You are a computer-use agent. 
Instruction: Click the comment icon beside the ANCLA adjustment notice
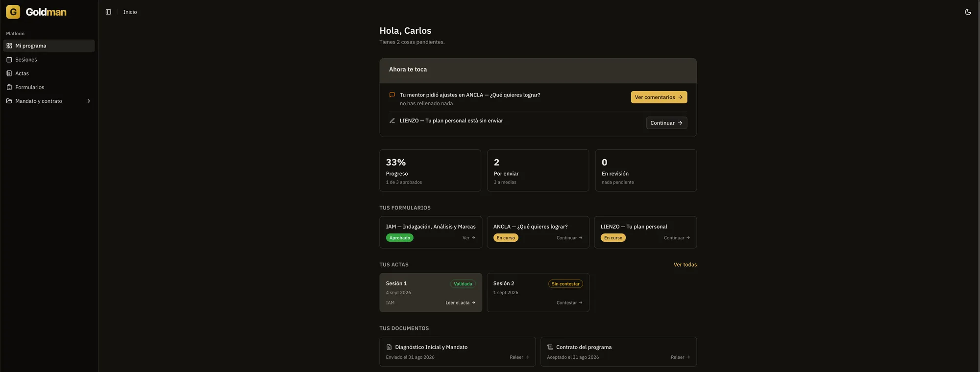(x=392, y=95)
